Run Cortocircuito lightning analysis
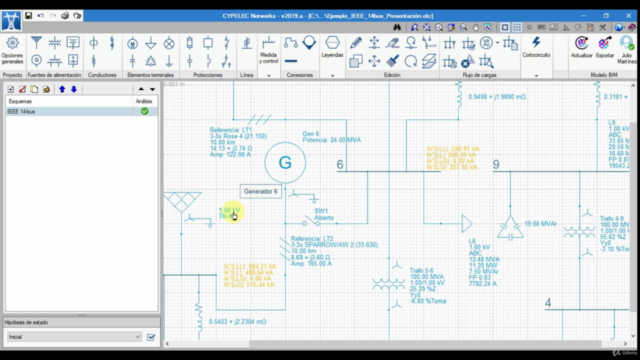The height and width of the screenshot is (360, 640). [x=536, y=47]
